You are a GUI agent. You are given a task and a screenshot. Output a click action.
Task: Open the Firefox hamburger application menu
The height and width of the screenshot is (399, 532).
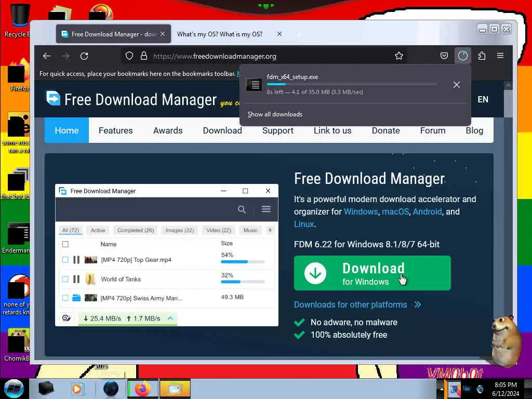pos(500,56)
